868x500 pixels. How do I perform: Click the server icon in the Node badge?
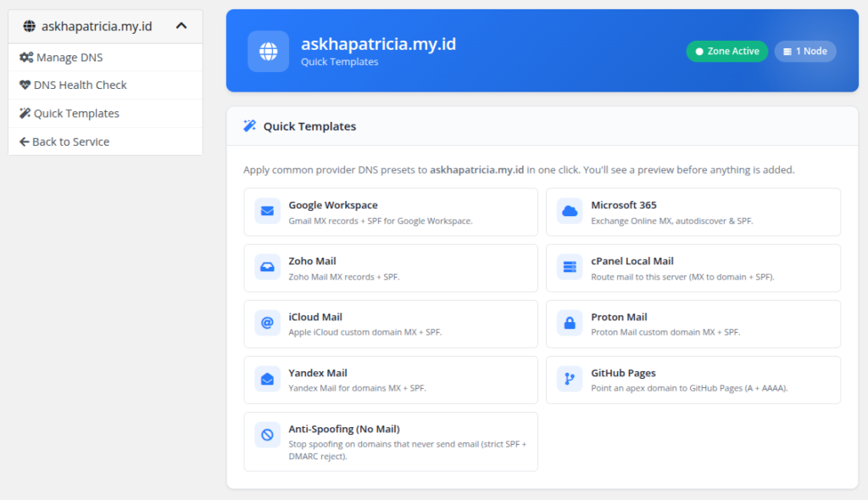click(x=787, y=52)
